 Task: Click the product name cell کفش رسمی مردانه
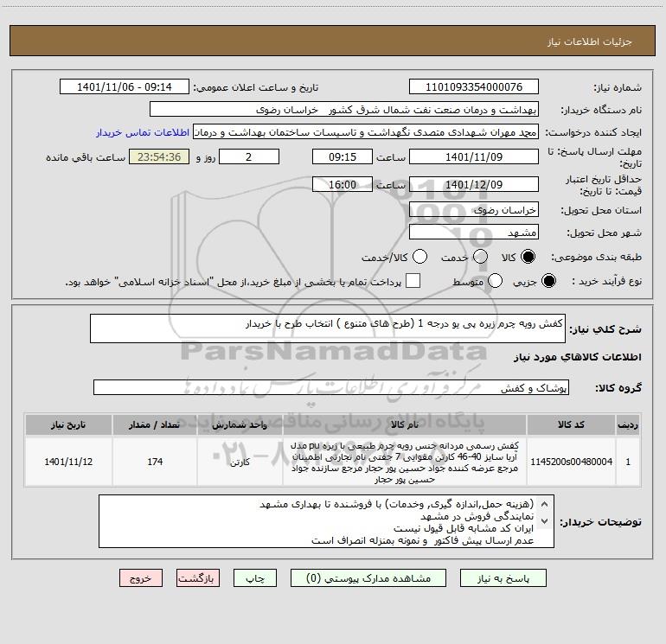(405, 462)
